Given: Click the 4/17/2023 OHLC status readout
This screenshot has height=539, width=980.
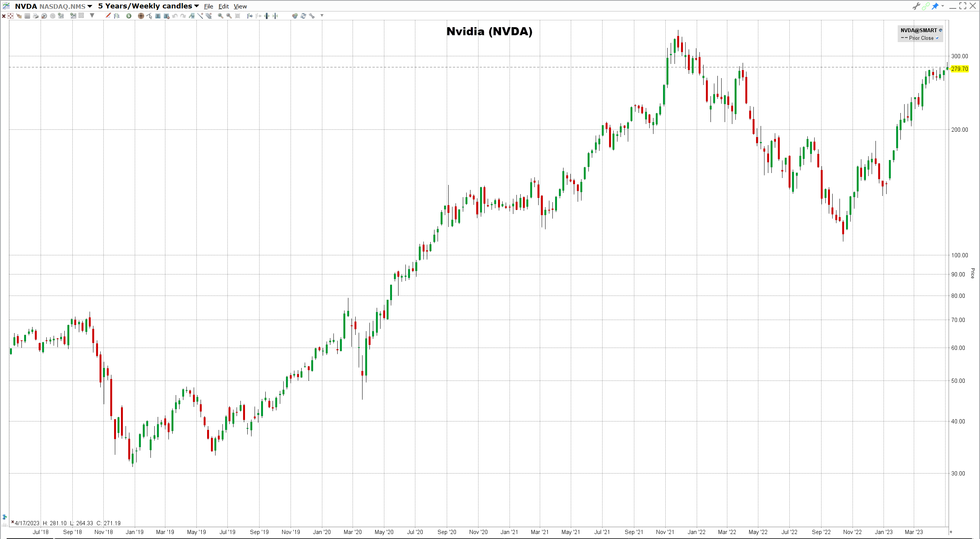Looking at the screenshot, I should [x=67, y=523].
